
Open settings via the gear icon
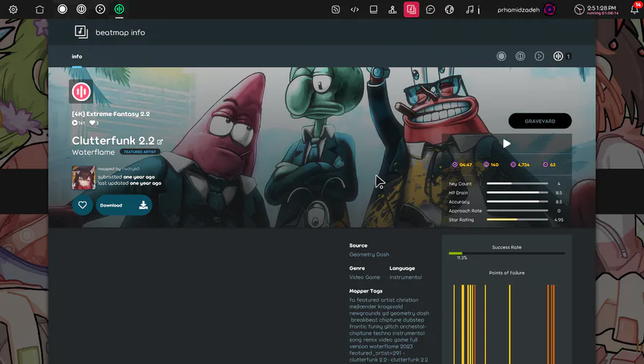[x=13, y=9]
